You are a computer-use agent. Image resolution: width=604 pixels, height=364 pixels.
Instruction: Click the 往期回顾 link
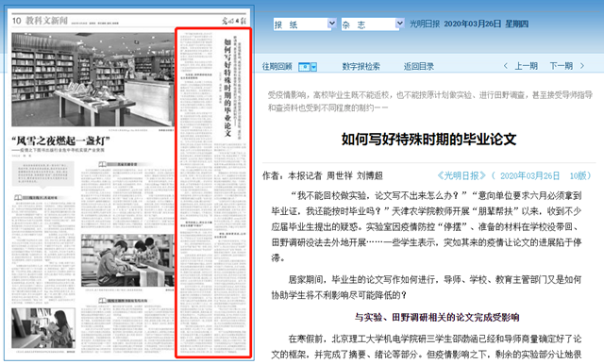(277, 67)
